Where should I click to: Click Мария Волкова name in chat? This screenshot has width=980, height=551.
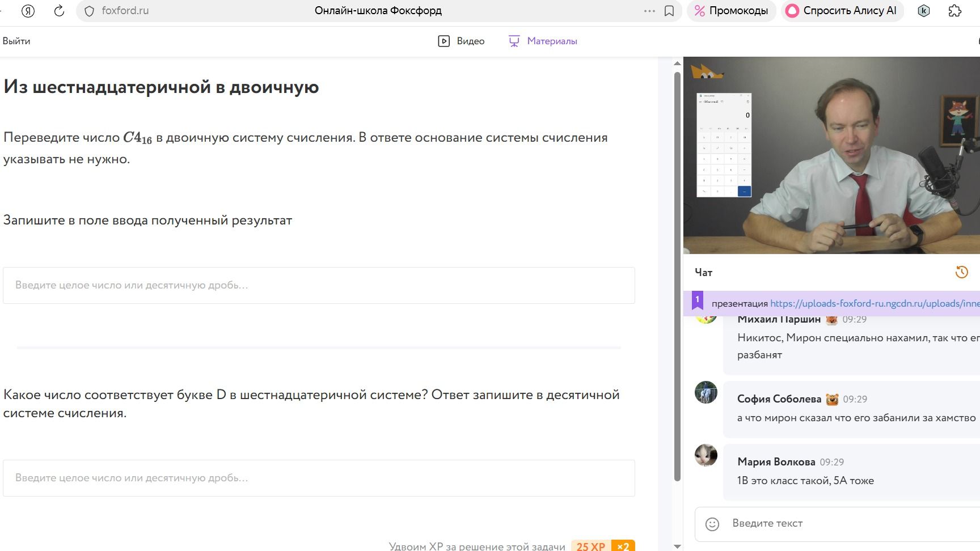(776, 462)
